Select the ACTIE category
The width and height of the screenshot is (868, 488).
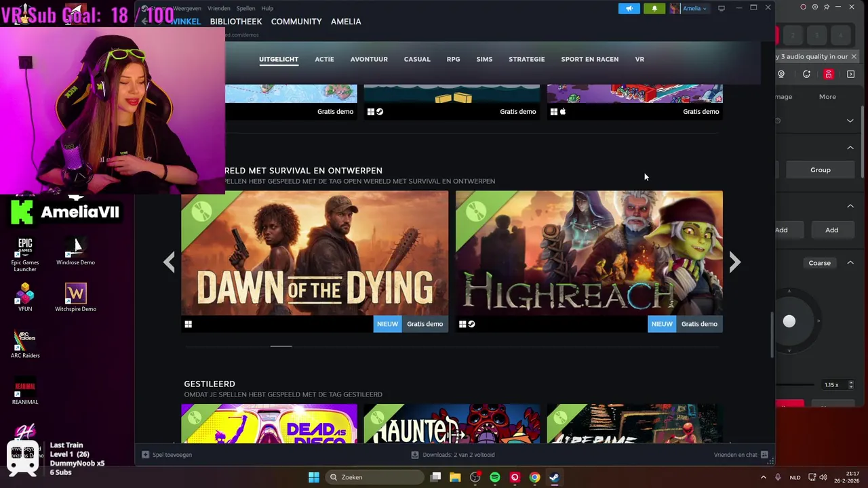pyautogui.click(x=324, y=59)
